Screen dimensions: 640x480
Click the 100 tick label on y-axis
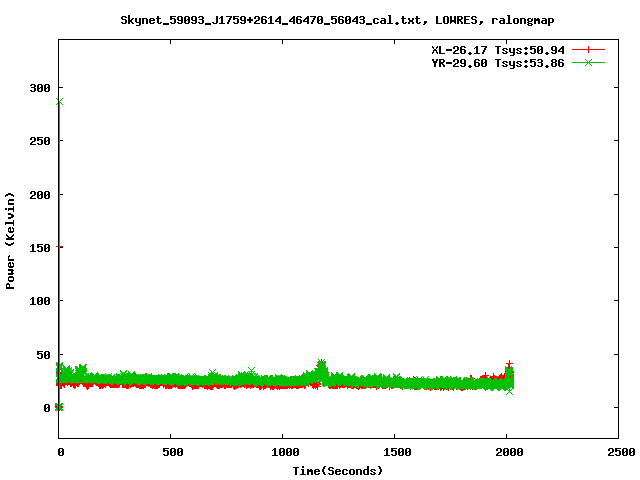(x=40, y=301)
